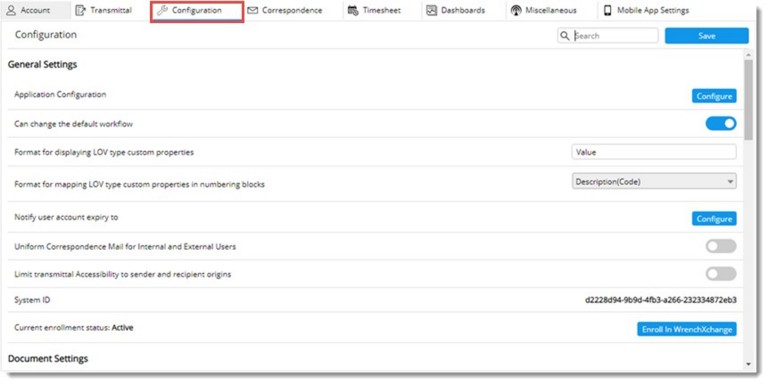
Task: Configure Application Configuration
Action: 714,96
